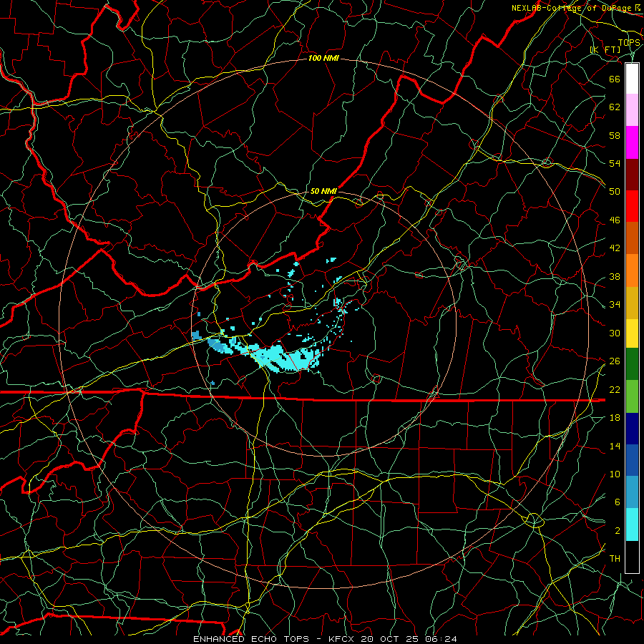Viewport: 644px width, 644px height.
Task: Click the navy 14-18 kft legend swatch
Action: coord(632,429)
